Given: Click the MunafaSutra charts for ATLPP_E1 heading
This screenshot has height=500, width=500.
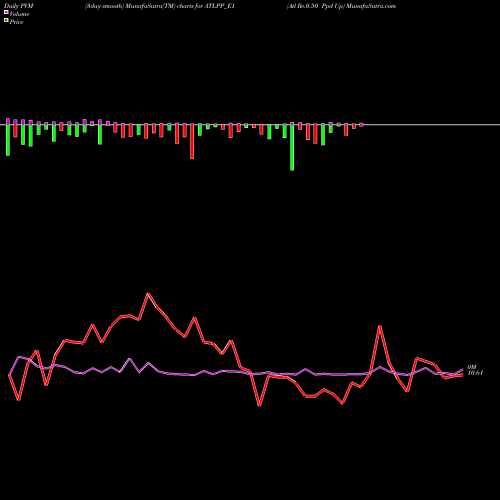Looking at the screenshot, I should click(160, 6).
